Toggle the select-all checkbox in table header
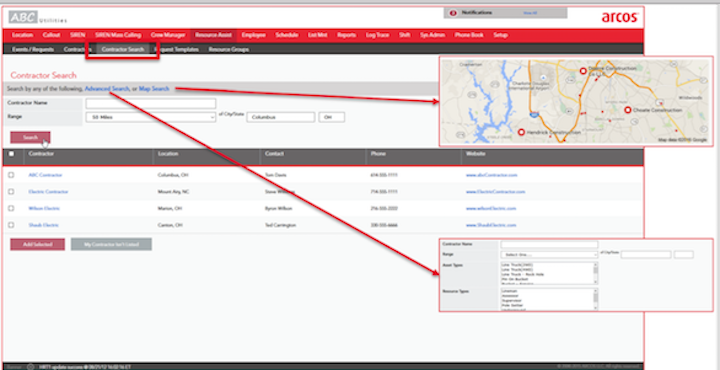This screenshot has width=720, height=370. click(x=11, y=154)
